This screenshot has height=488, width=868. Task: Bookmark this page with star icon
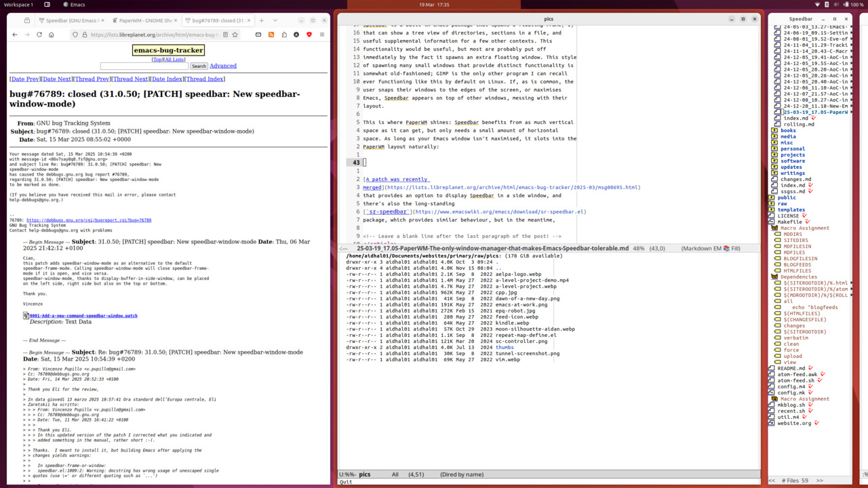point(235,35)
